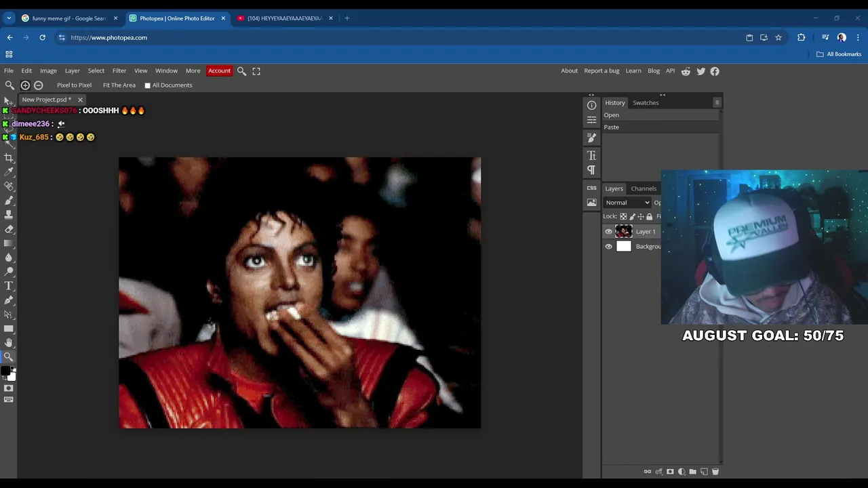The width and height of the screenshot is (868, 488).
Task: Open the Normal blend mode dropdown
Action: [x=627, y=203]
